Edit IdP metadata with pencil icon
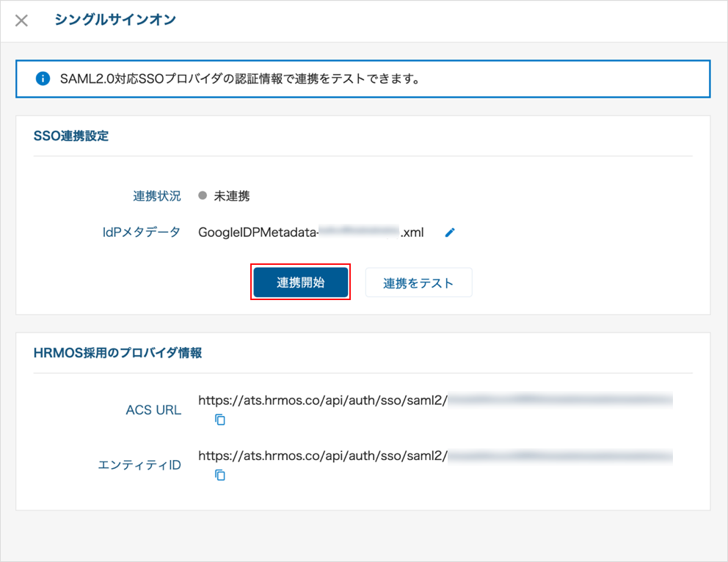 [450, 233]
